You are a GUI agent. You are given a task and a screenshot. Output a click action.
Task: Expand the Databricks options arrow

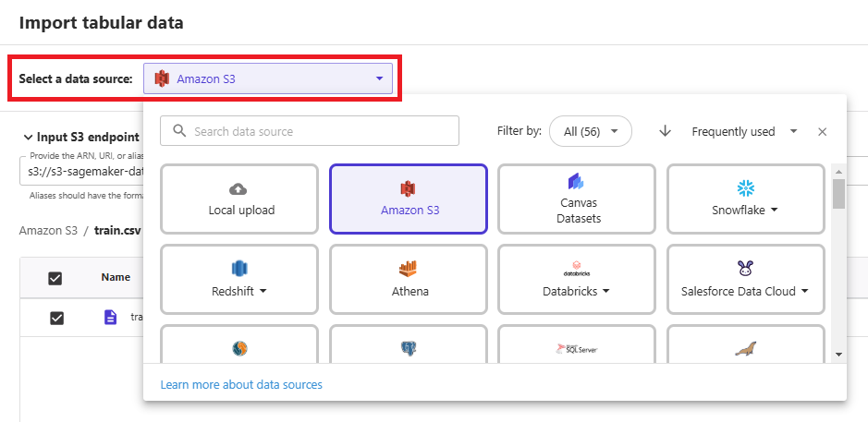click(605, 291)
